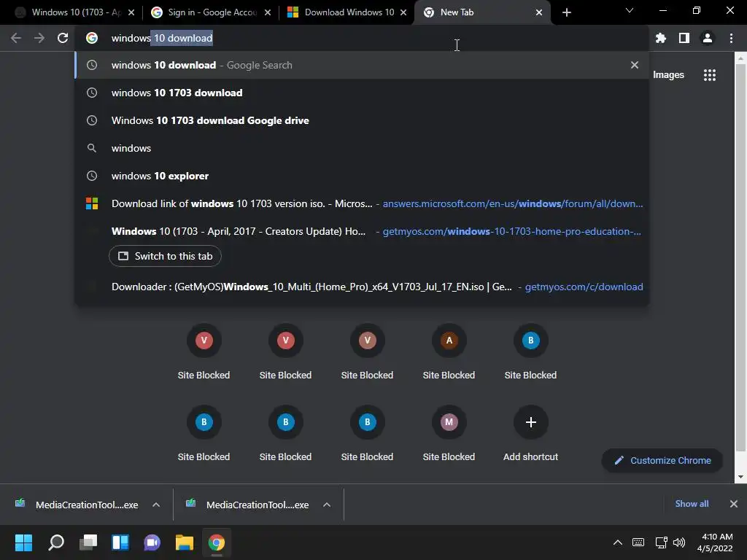747x560 pixels.
Task: Close the downloads bar
Action: (734, 504)
